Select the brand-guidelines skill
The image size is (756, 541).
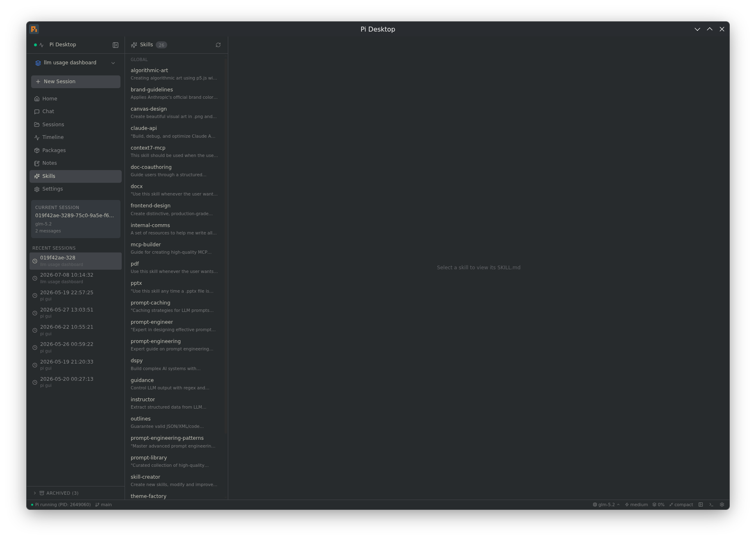[x=175, y=93]
